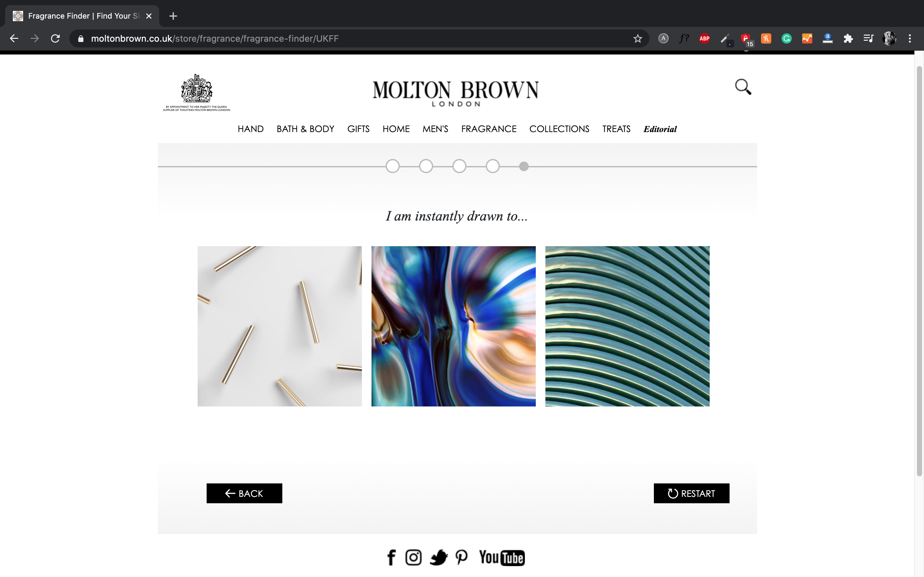Open the YouTube logo link

pos(502,557)
